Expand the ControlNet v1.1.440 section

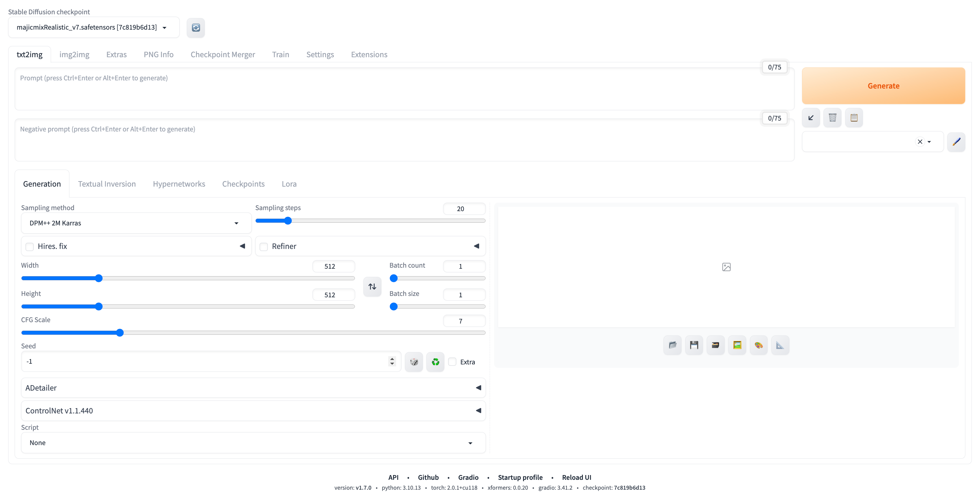[x=253, y=410]
